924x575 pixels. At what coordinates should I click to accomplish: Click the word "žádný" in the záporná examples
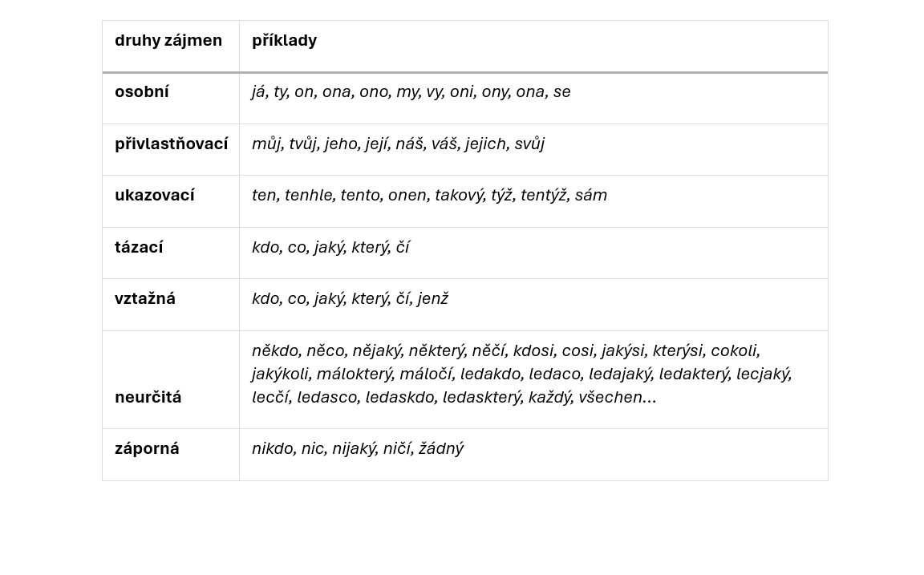[x=440, y=448]
